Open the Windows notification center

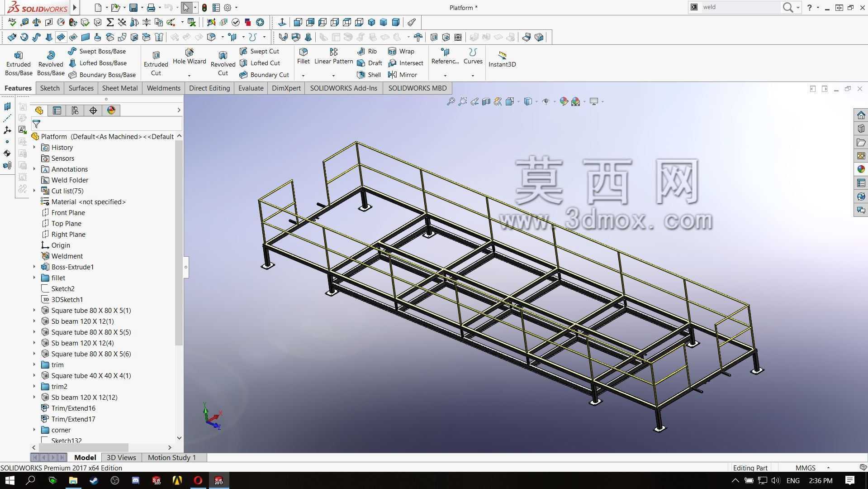(850, 480)
